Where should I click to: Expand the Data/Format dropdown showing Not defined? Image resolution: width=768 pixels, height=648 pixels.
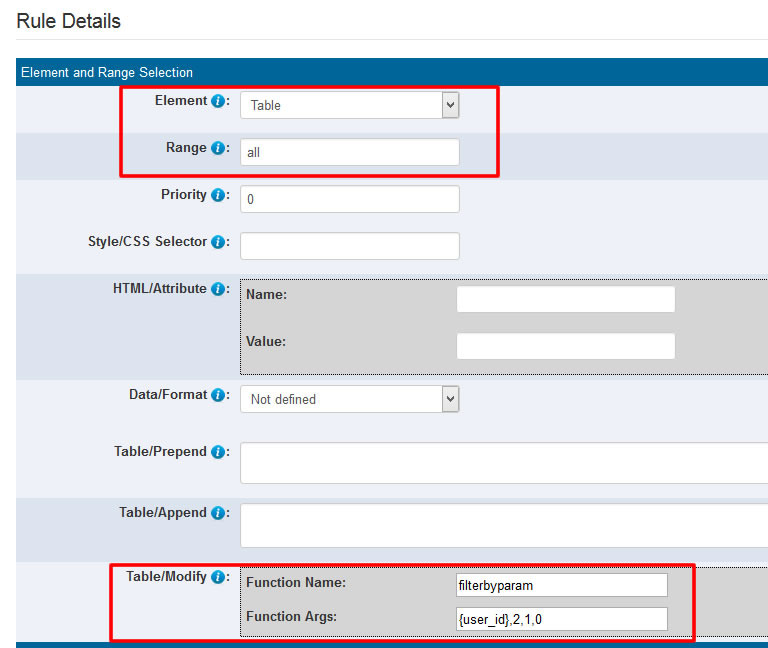tap(349, 399)
